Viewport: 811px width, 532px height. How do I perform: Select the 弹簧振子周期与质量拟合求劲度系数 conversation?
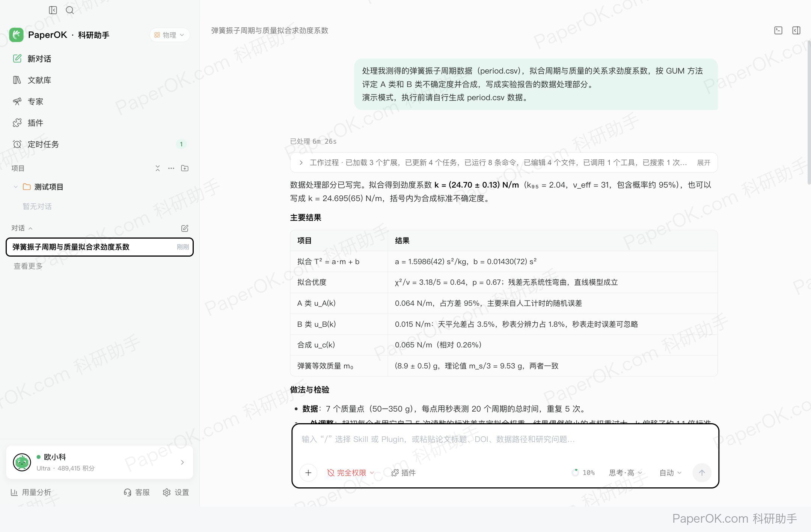point(99,247)
